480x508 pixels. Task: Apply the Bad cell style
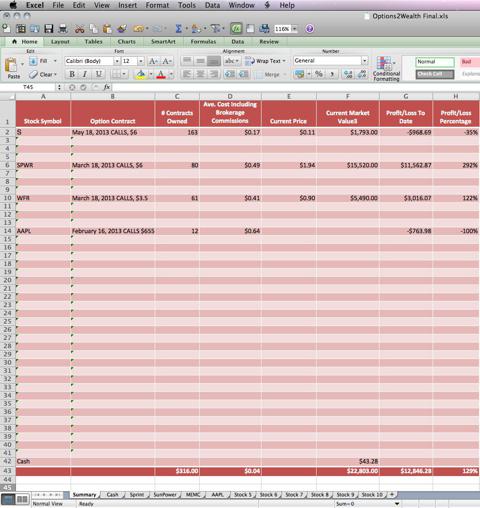[470, 62]
